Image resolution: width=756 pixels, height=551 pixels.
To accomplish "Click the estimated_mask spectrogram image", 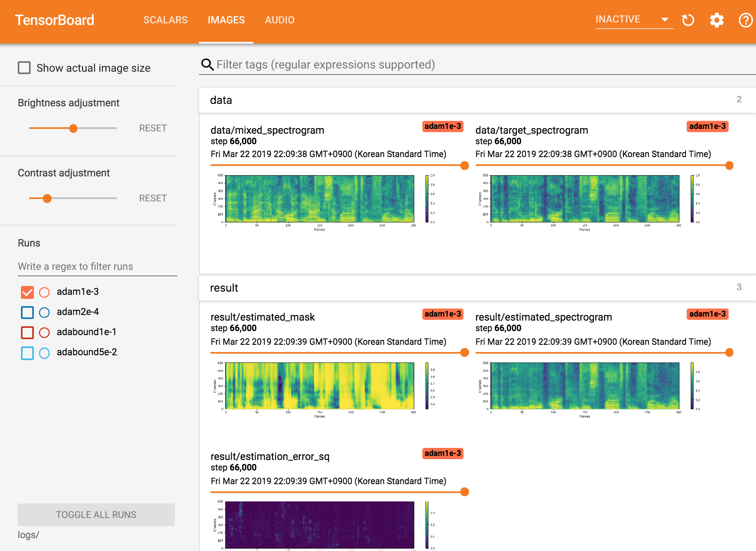I will [320, 386].
